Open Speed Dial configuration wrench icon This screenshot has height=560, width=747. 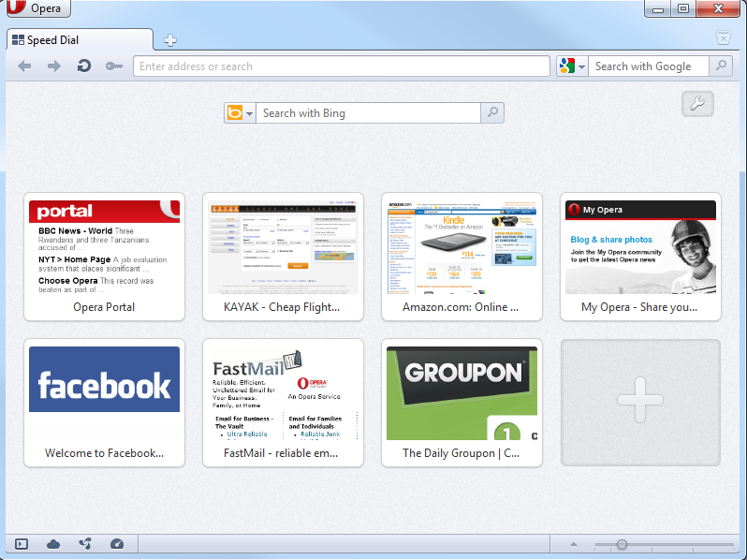coord(697,104)
